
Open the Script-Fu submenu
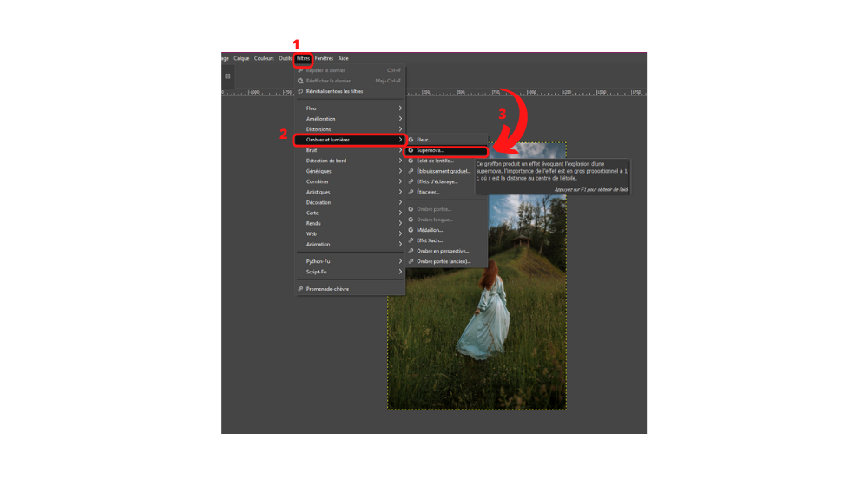click(x=350, y=272)
